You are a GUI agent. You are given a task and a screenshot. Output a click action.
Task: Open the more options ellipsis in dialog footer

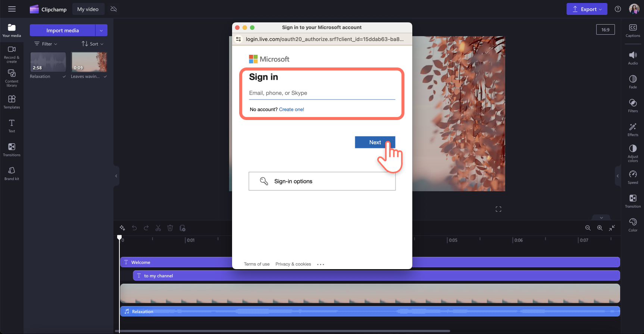tap(321, 264)
